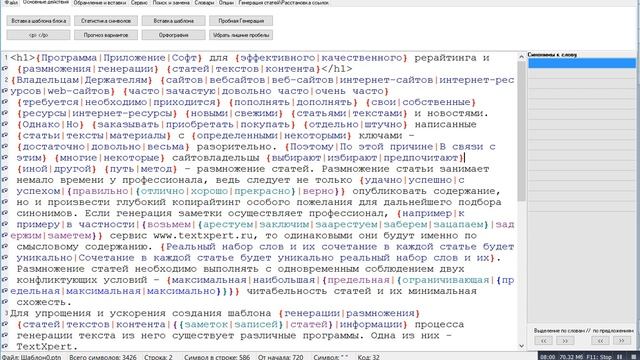Click Вставка шаблона блока button
Viewport: 640px width, 360px height.
pyautogui.click(x=38, y=21)
